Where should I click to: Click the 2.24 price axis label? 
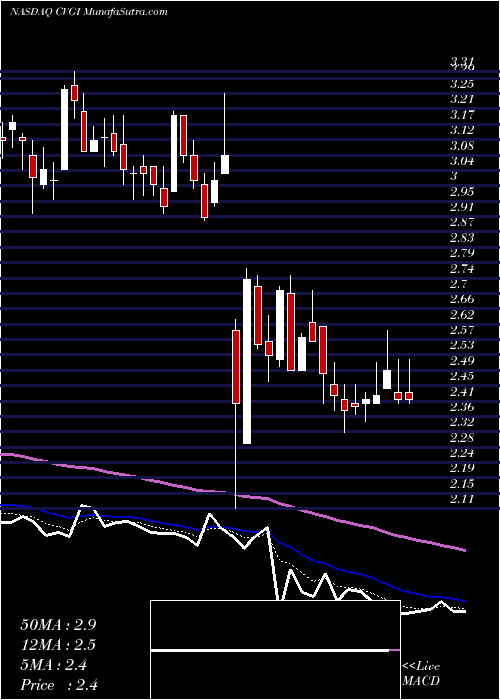click(462, 453)
